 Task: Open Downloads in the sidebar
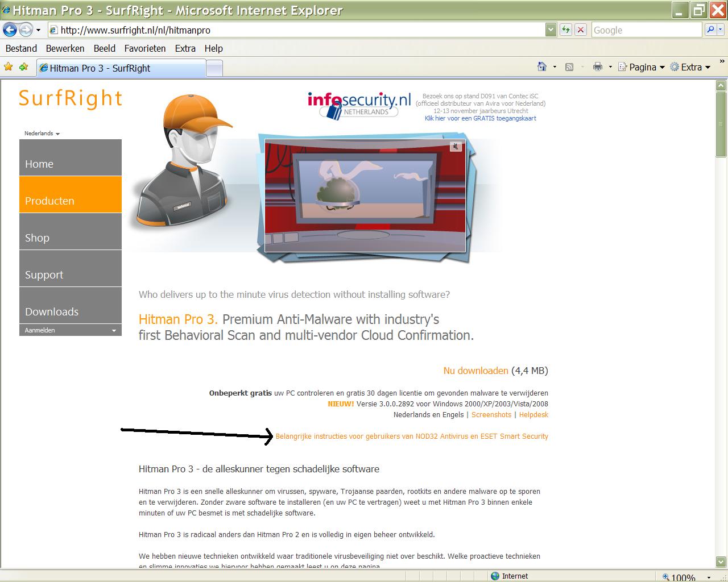[x=71, y=305]
